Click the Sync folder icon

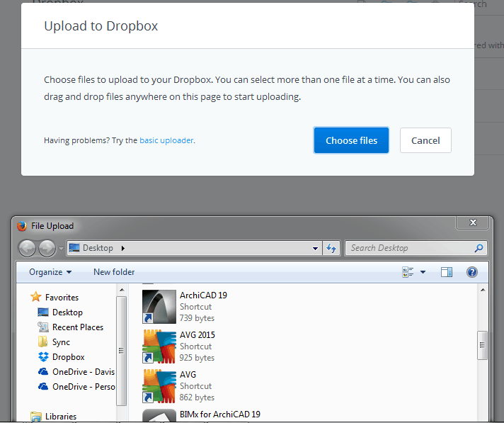point(42,342)
